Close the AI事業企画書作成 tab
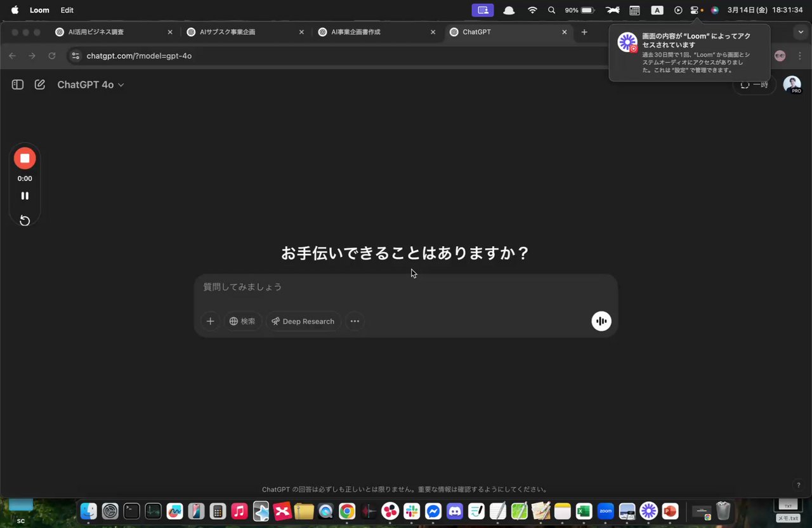 pyautogui.click(x=433, y=32)
